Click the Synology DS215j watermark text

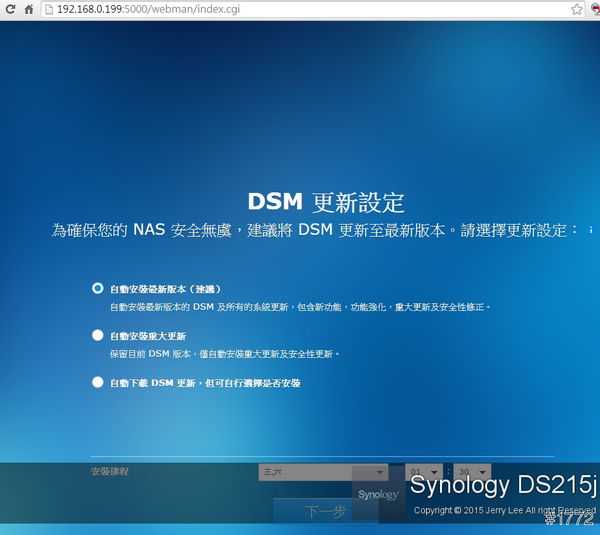point(503,487)
